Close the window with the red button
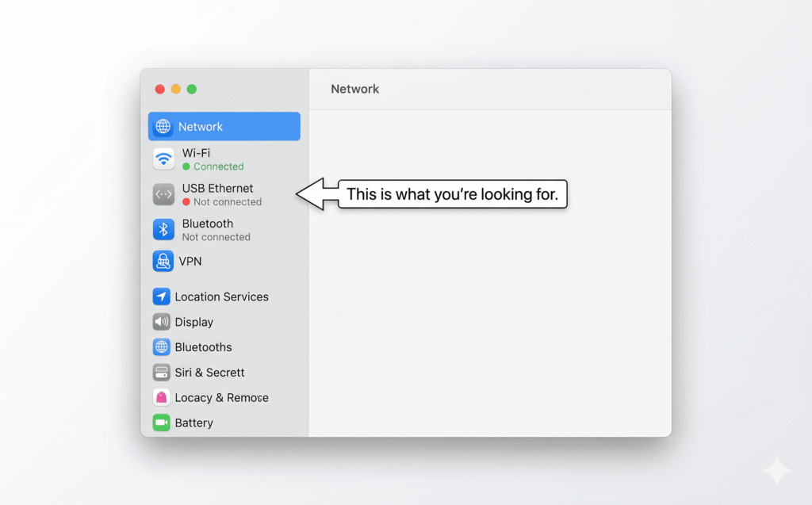 point(160,89)
